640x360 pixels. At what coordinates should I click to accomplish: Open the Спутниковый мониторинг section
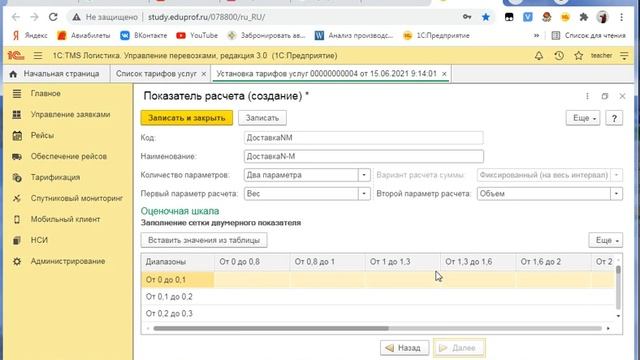77,198
